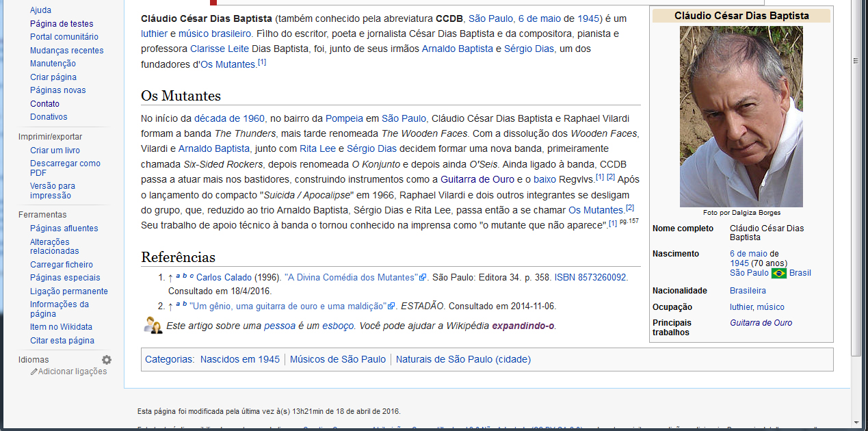
Task: Click the ISBN 8573260092 link
Action: click(590, 278)
